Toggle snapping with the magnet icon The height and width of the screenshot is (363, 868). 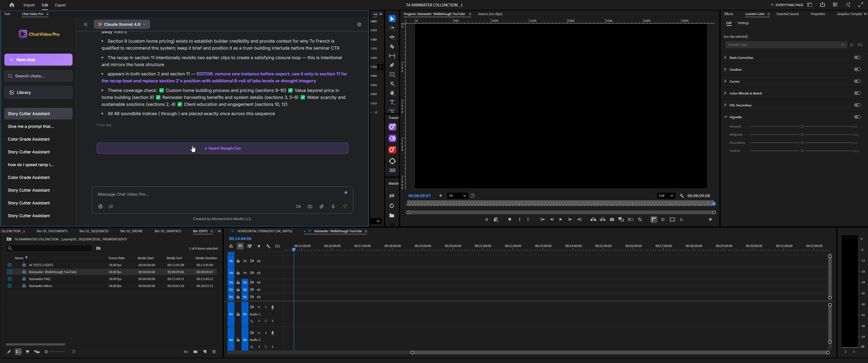241,246
